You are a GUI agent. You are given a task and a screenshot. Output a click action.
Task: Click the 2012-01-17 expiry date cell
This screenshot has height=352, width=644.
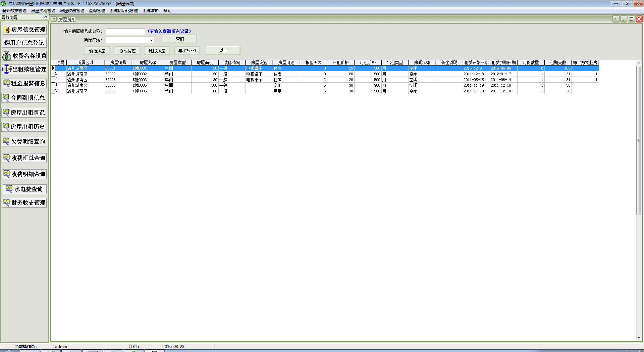coord(503,74)
